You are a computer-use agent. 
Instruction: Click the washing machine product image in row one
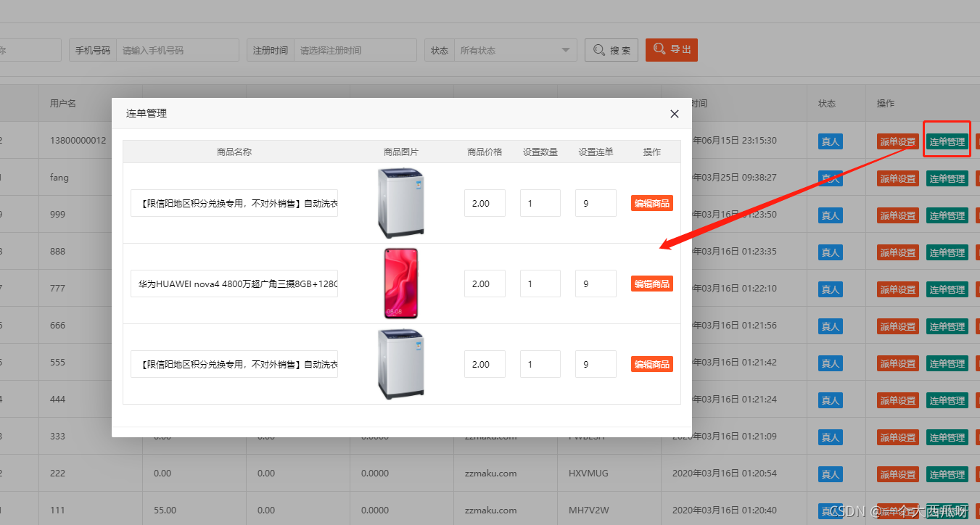point(401,203)
